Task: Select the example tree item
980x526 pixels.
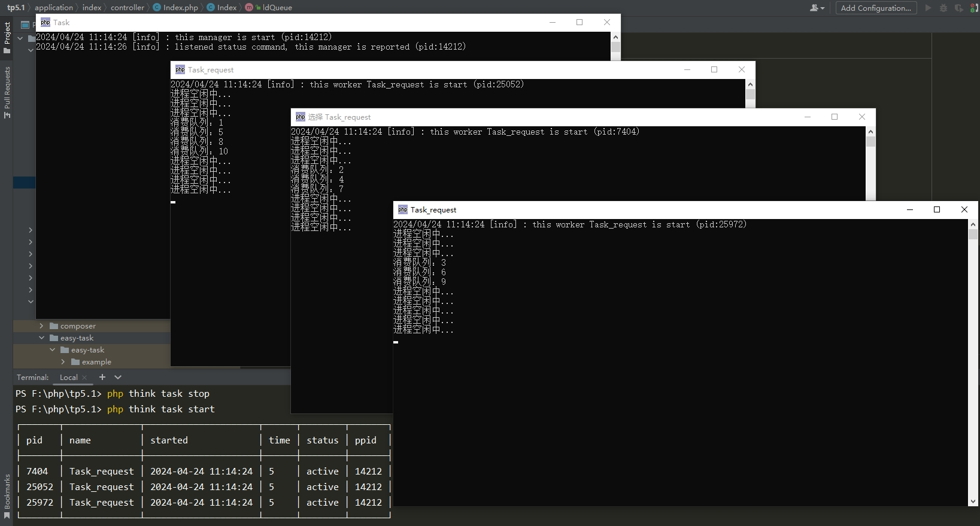Action: click(x=96, y=361)
